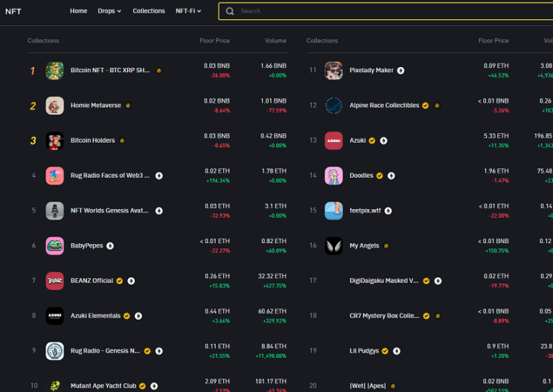Click +11,498.08% volume change
Image resolution: width=553 pixels, height=392 pixels.
271,356
